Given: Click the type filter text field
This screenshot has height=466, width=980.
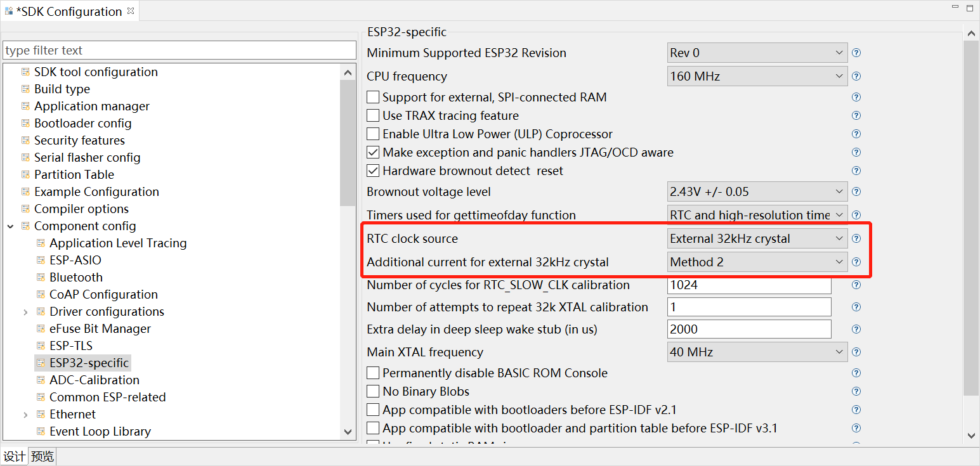Looking at the screenshot, I should pyautogui.click(x=180, y=50).
